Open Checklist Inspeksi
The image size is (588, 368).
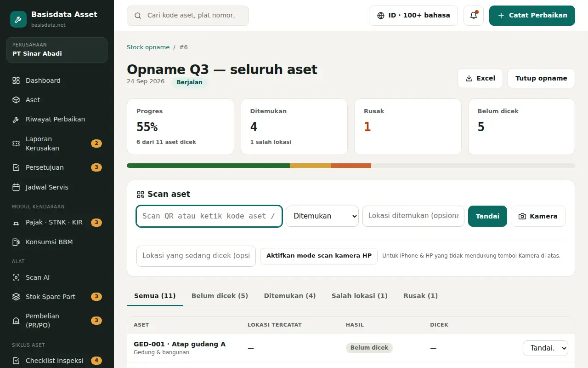[57, 361]
